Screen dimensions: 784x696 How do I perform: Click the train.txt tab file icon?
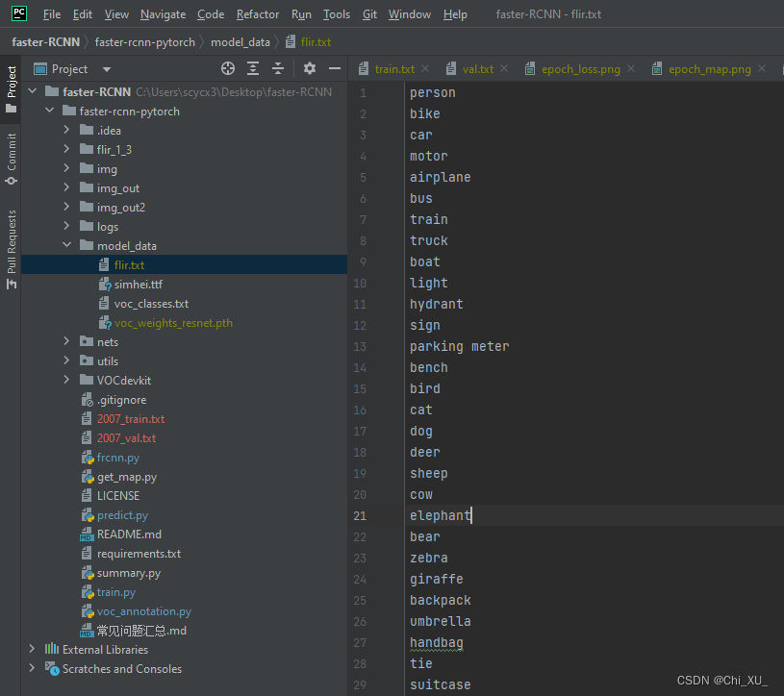tap(364, 68)
